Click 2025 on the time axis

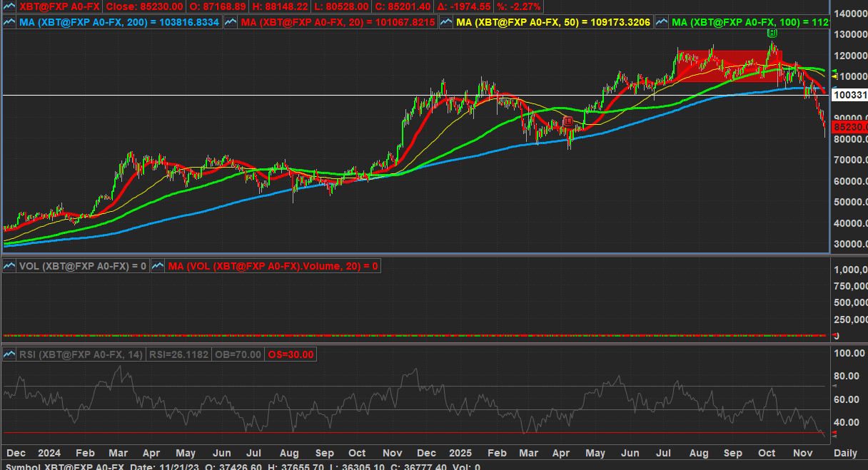coord(460,453)
